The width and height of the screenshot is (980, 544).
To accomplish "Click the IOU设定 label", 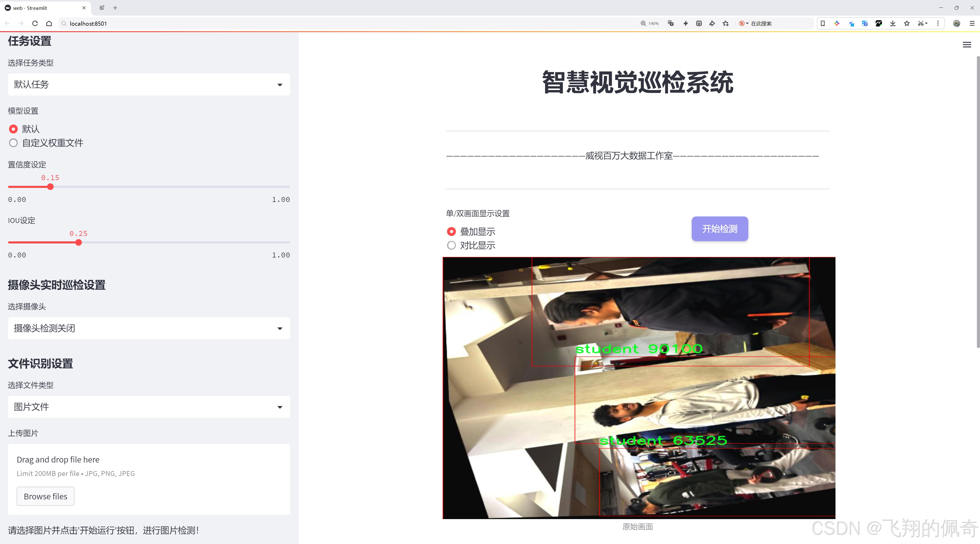I will [21, 221].
